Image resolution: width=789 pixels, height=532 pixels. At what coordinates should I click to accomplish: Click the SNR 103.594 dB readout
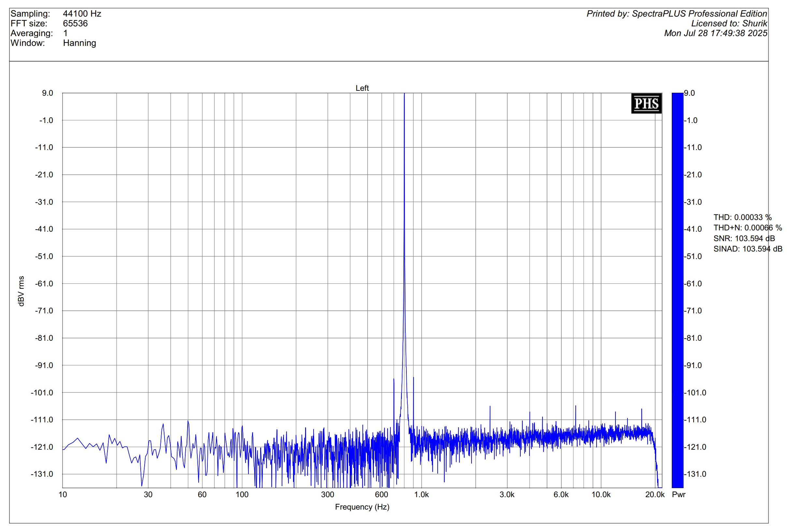(744, 238)
